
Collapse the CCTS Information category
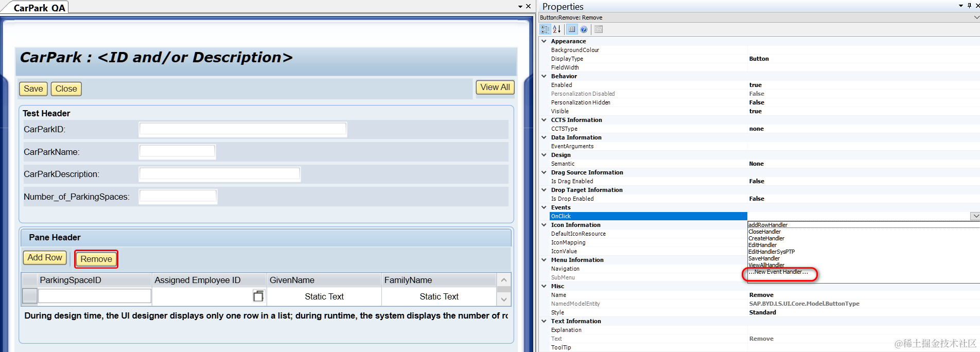point(544,120)
